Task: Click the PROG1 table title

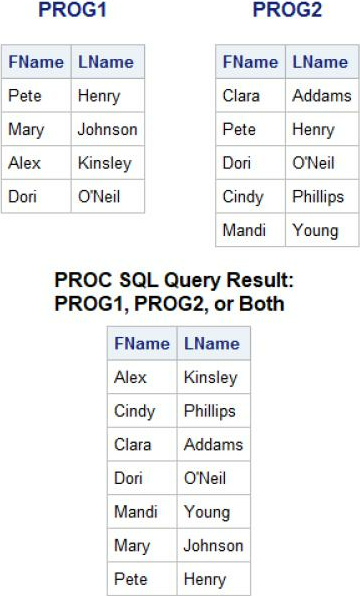Action: pos(72,10)
